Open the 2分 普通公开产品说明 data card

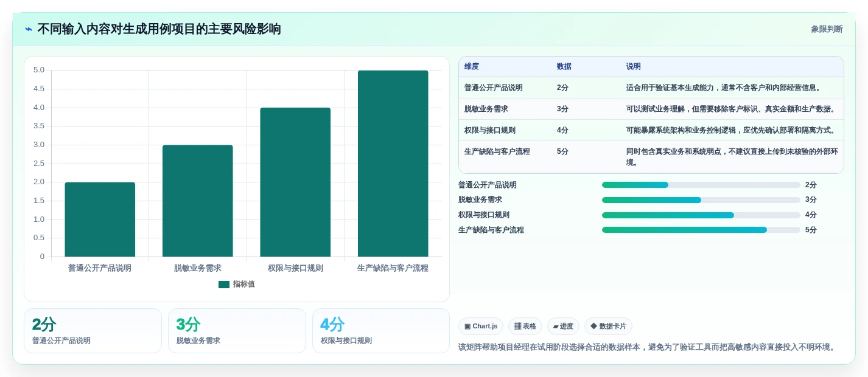coord(93,331)
